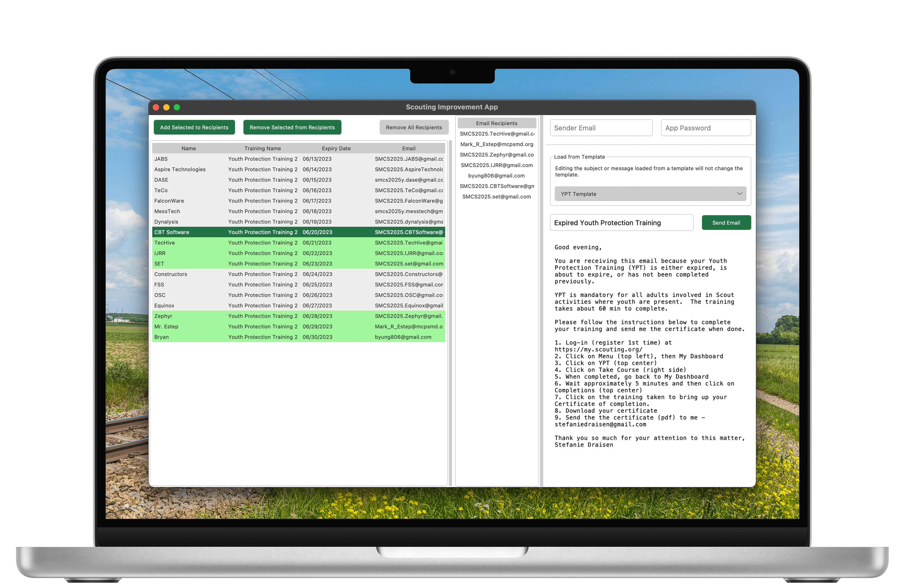
Task: Click the Training Name column header
Action: point(262,148)
